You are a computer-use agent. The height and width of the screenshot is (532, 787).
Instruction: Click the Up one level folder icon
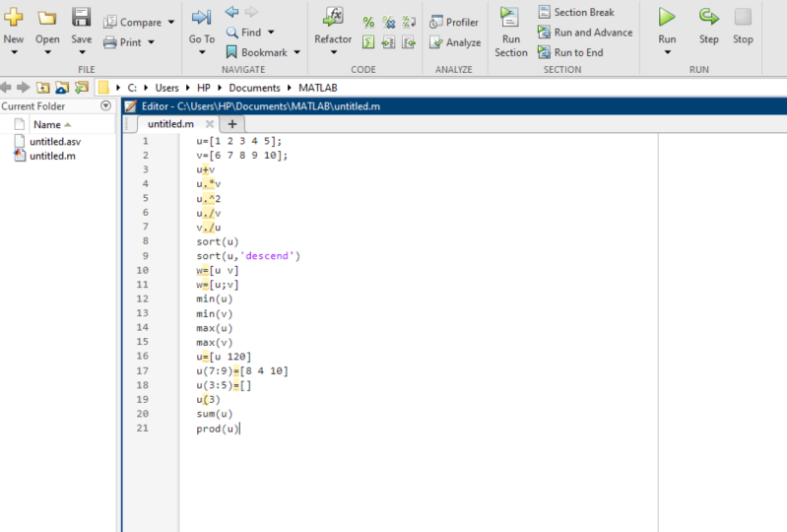point(43,88)
